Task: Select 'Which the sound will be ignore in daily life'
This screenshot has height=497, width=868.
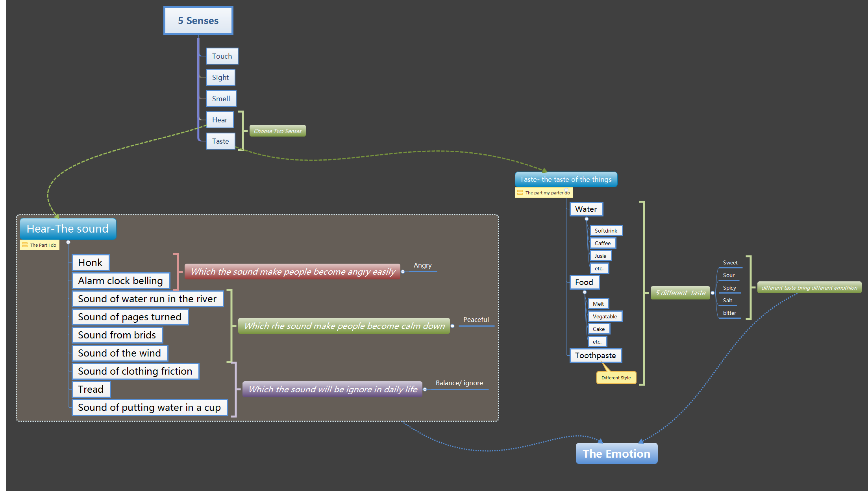Action: (333, 389)
